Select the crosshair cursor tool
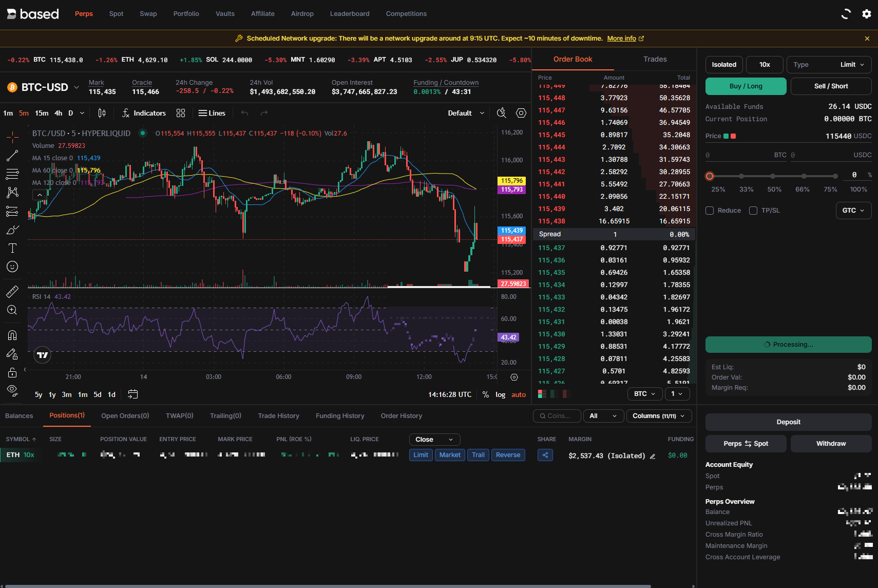The image size is (878, 588). coord(12,137)
